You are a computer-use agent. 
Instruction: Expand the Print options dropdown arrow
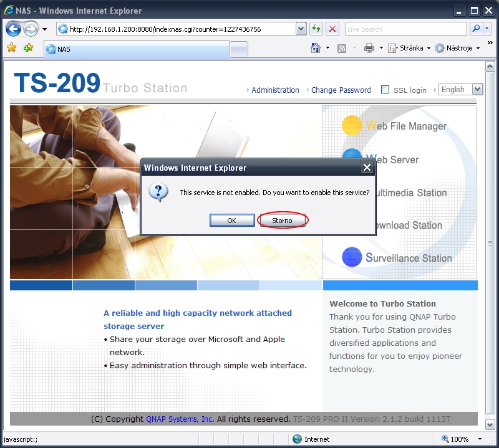point(381,49)
